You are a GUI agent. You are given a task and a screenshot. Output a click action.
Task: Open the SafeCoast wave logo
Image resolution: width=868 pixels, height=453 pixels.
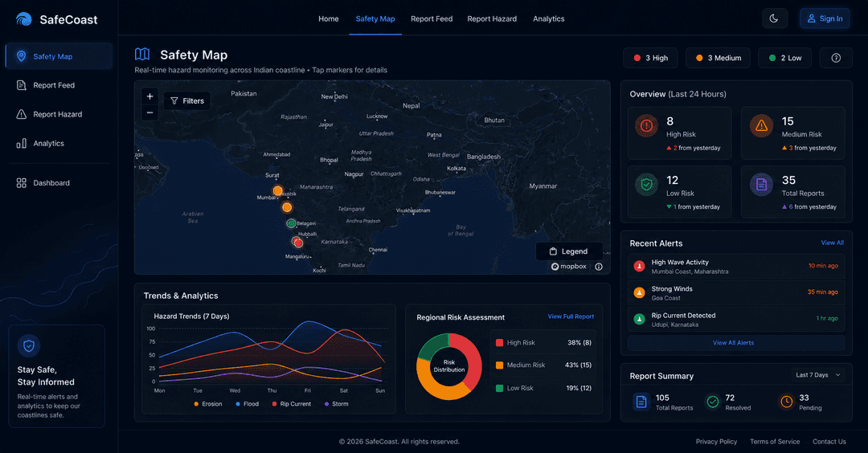coord(24,19)
